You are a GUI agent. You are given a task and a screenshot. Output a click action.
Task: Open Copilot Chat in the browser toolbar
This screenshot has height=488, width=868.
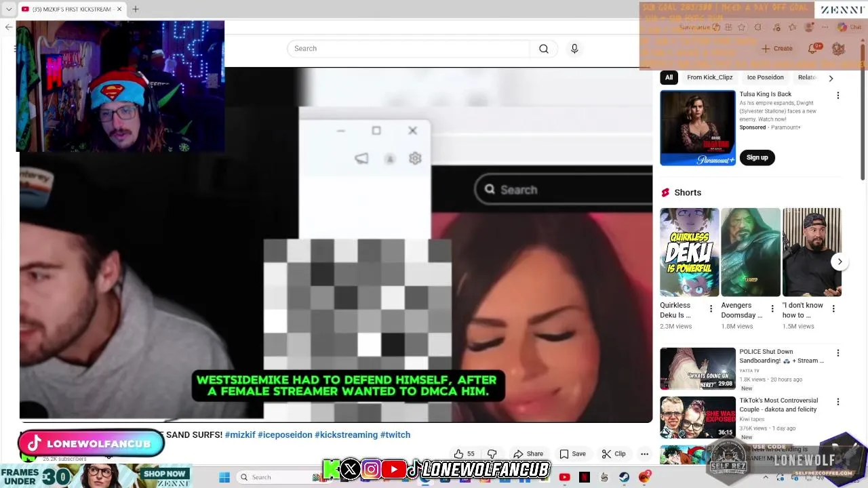click(x=849, y=27)
